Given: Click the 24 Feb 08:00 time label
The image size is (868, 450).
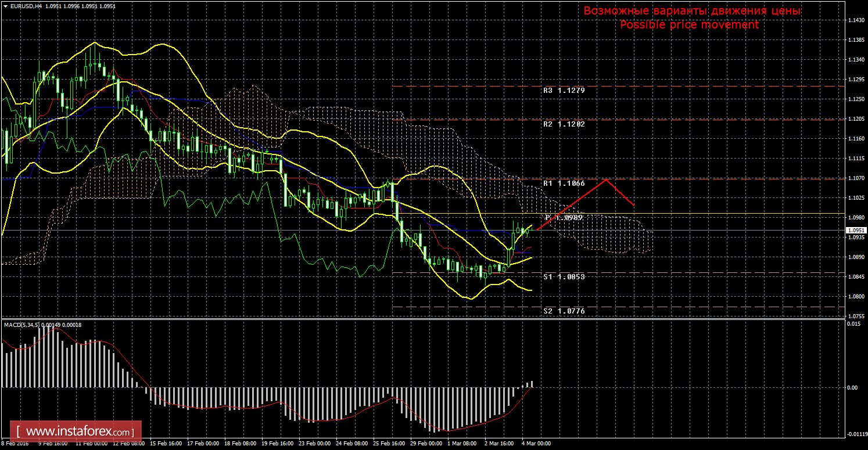Looking at the screenshot, I should tap(351, 444).
